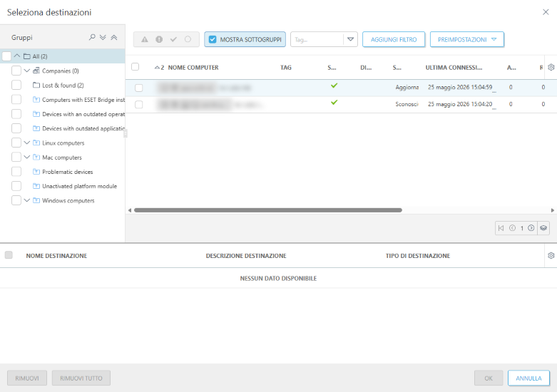Click the Nome Destinazione column header
Viewport: 557px width, 392px height.
point(56,256)
